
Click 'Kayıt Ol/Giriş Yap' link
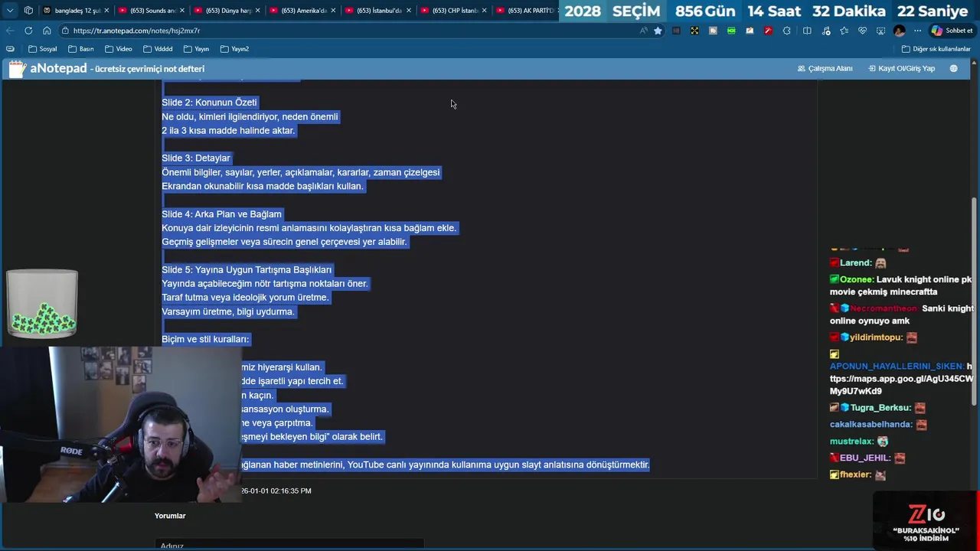click(902, 69)
